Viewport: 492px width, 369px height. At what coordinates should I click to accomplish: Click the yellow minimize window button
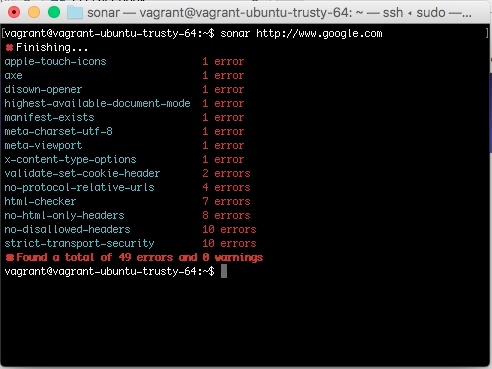pos(34,12)
